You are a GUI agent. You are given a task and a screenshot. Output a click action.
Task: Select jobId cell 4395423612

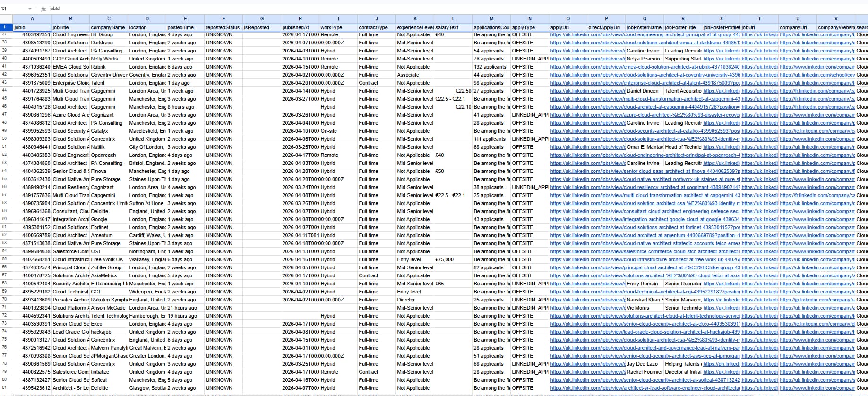(x=32, y=388)
